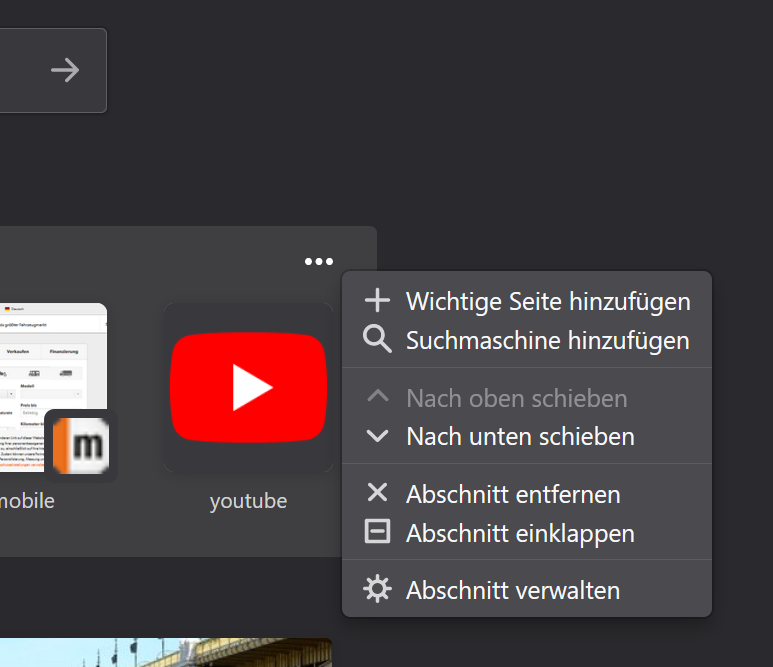Select 'Wichtige Seite hinzufügen' menu entry

(x=527, y=301)
